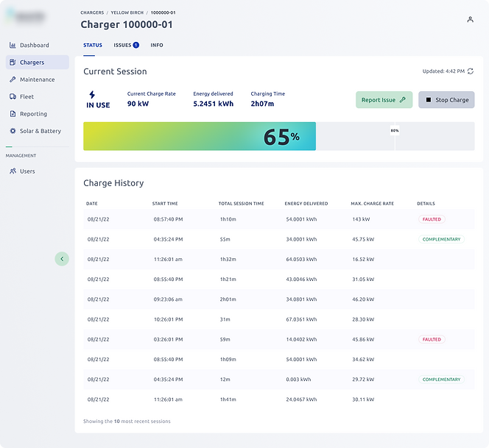Select the Maintenance wrench icon
489x448 pixels.
point(13,79)
